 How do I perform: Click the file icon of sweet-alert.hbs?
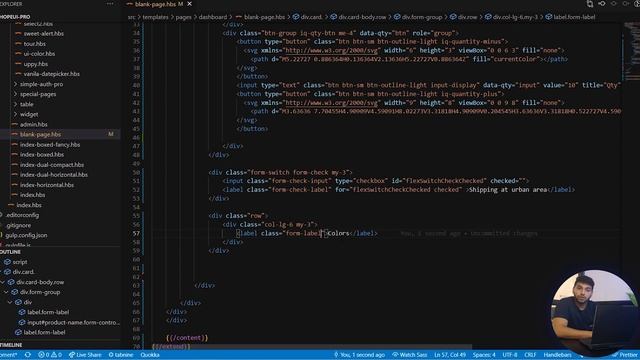18,33
